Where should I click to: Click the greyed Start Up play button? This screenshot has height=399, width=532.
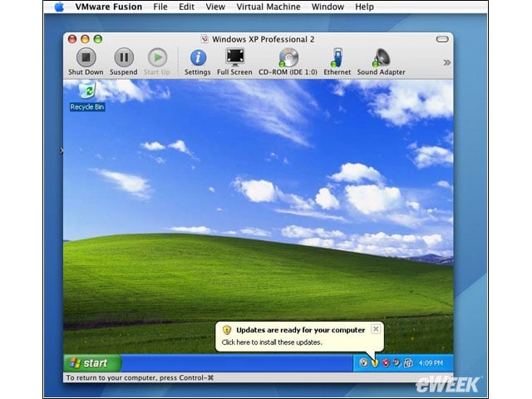click(157, 62)
